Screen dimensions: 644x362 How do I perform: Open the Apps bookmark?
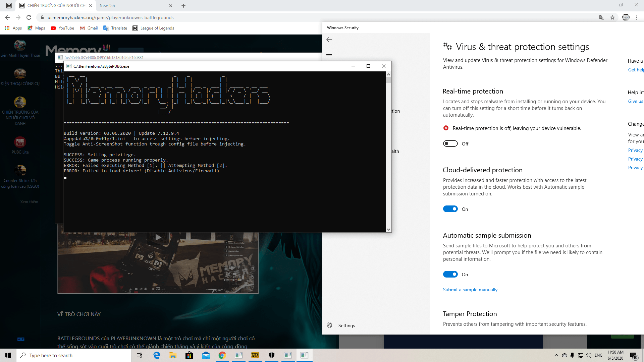tap(13, 28)
